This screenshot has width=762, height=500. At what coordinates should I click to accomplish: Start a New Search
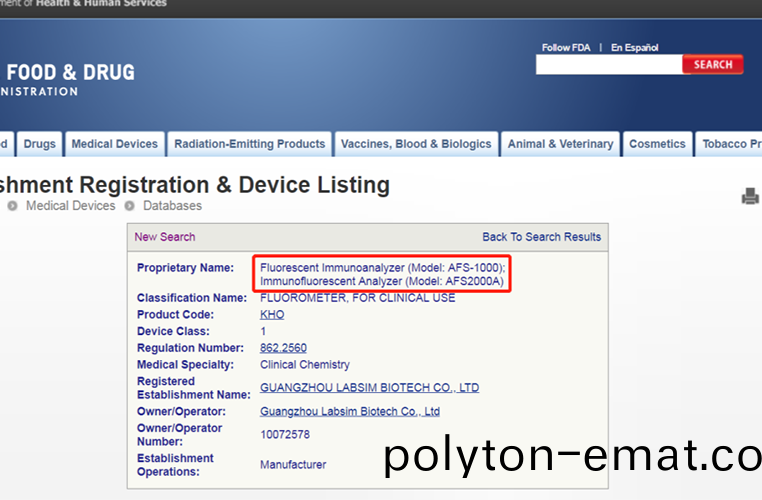tap(165, 237)
